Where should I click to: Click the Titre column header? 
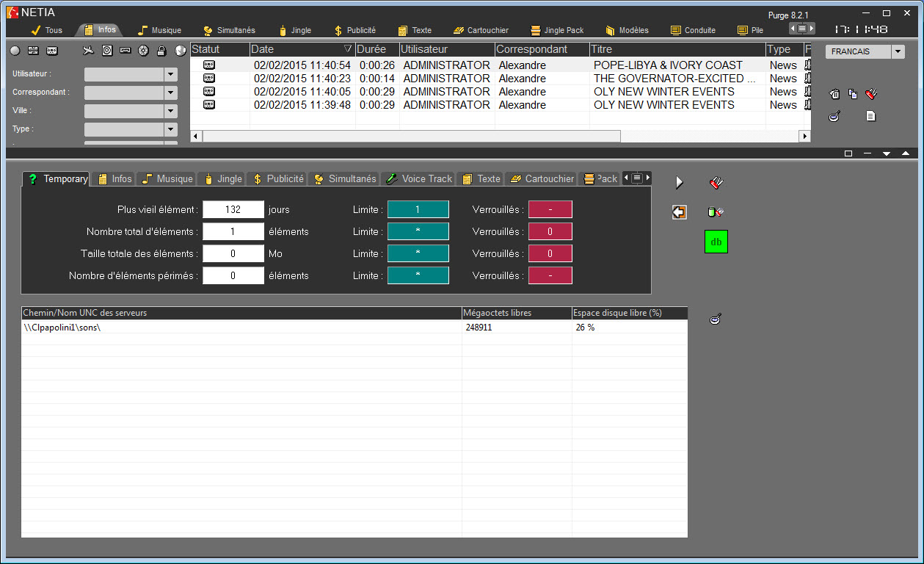pyautogui.click(x=677, y=49)
